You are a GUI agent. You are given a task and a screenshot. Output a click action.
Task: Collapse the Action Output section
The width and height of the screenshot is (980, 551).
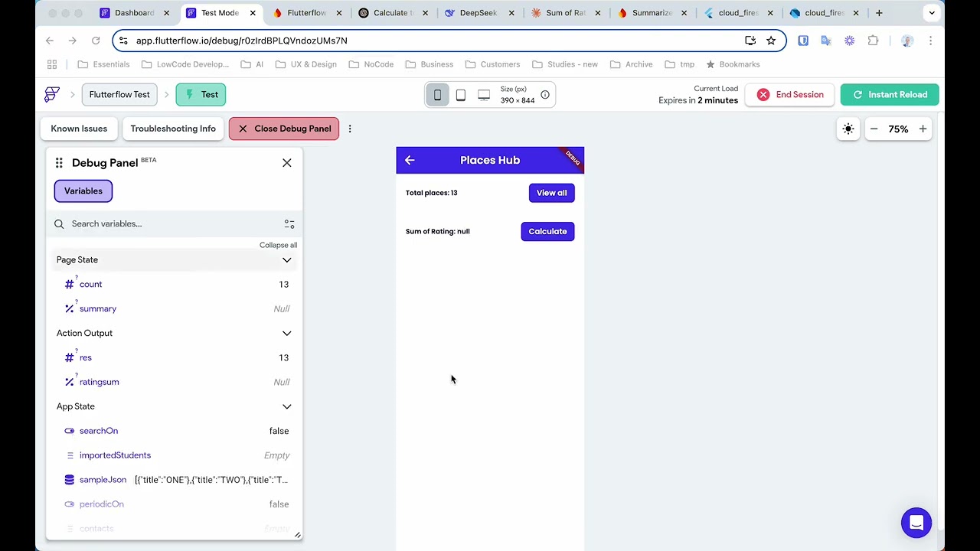(x=287, y=333)
